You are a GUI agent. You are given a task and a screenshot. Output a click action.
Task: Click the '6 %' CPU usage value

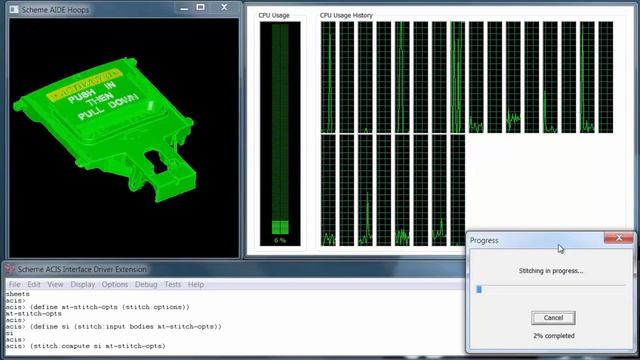[280, 240]
